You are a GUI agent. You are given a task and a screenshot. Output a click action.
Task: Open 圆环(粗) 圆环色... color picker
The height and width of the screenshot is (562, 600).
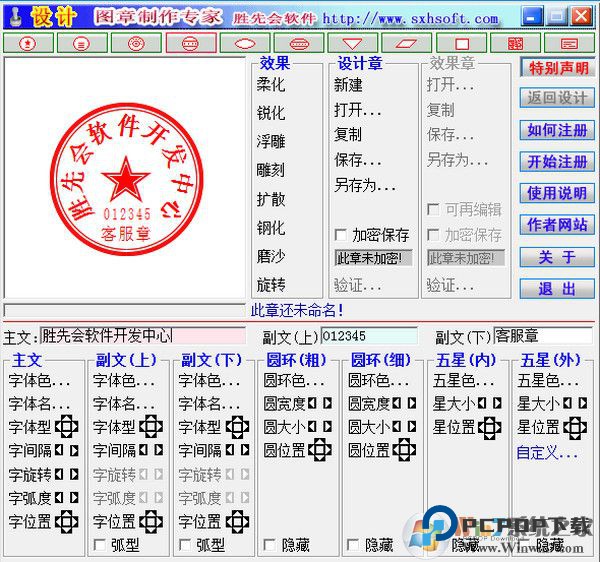[294, 380]
